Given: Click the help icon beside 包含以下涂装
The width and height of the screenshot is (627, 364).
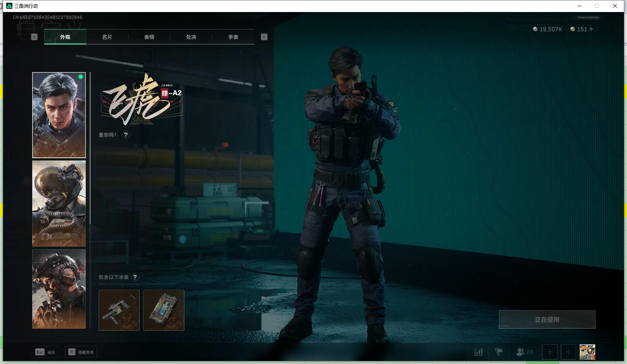Looking at the screenshot, I should click(x=135, y=277).
